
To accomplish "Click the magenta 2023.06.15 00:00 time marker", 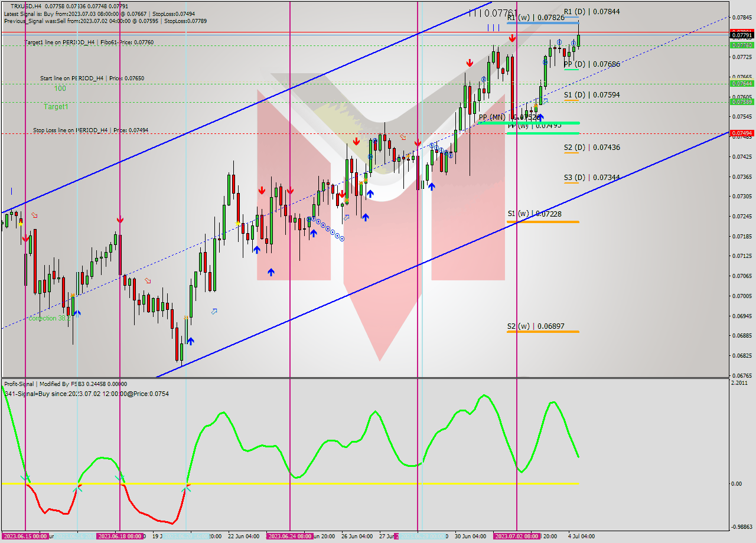I will (x=25, y=537).
